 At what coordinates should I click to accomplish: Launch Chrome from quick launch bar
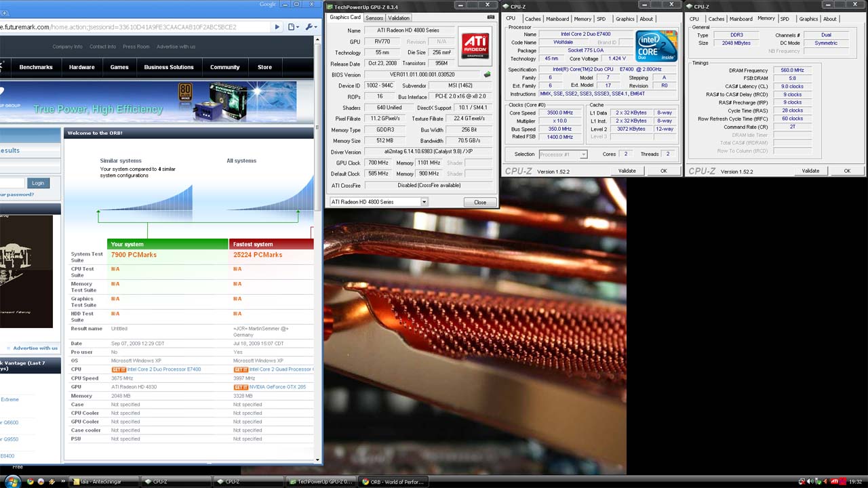click(30, 482)
